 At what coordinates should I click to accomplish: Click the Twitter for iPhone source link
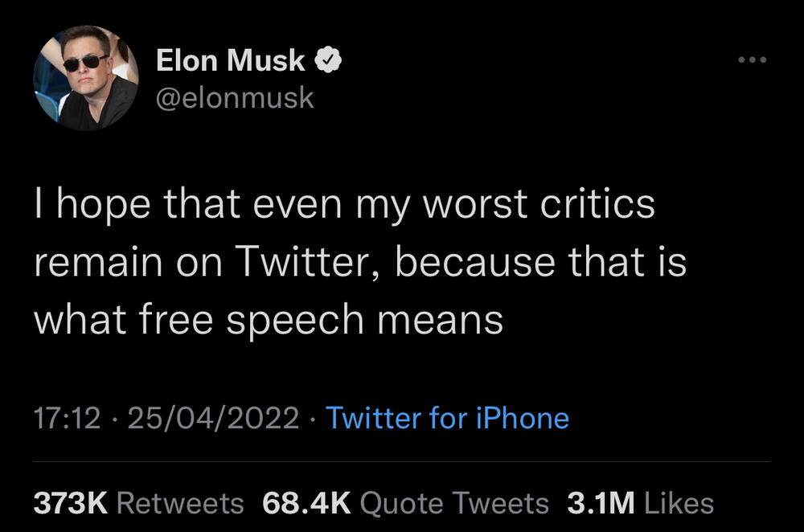(x=447, y=419)
